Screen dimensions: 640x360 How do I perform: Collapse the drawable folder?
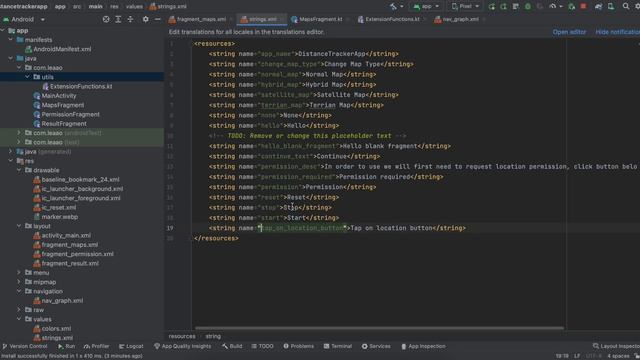click(19, 170)
